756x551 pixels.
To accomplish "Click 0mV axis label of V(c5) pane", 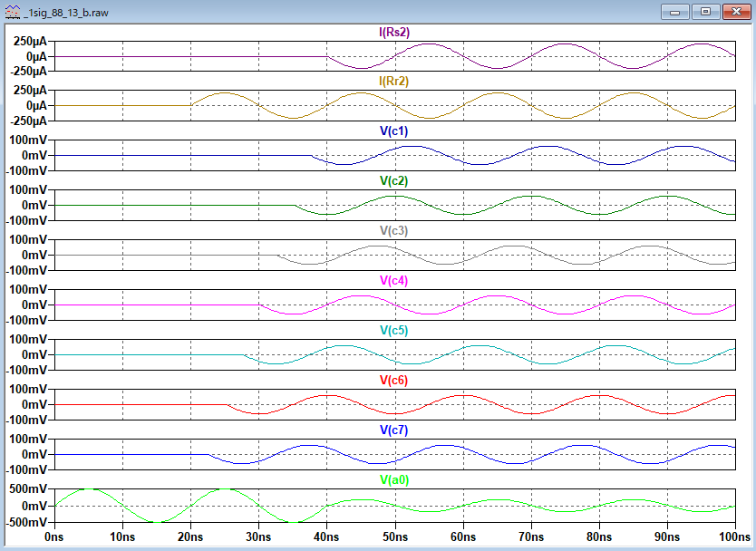I will (x=34, y=355).
